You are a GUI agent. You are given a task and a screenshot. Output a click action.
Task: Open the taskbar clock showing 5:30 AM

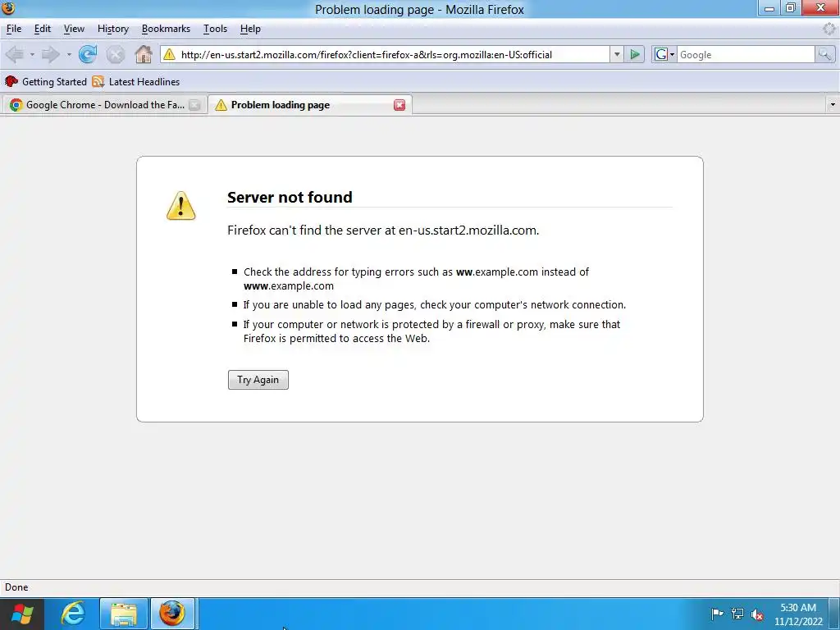pyautogui.click(x=798, y=614)
